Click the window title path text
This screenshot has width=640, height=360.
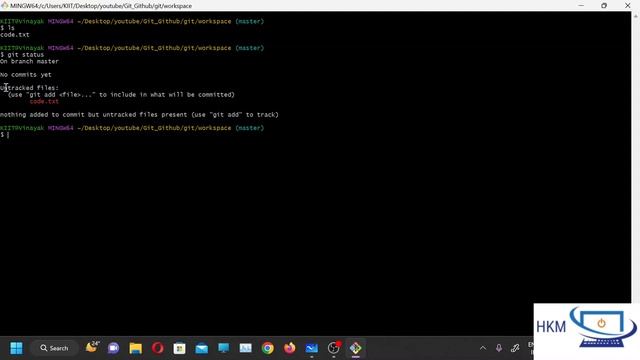tap(101, 6)
